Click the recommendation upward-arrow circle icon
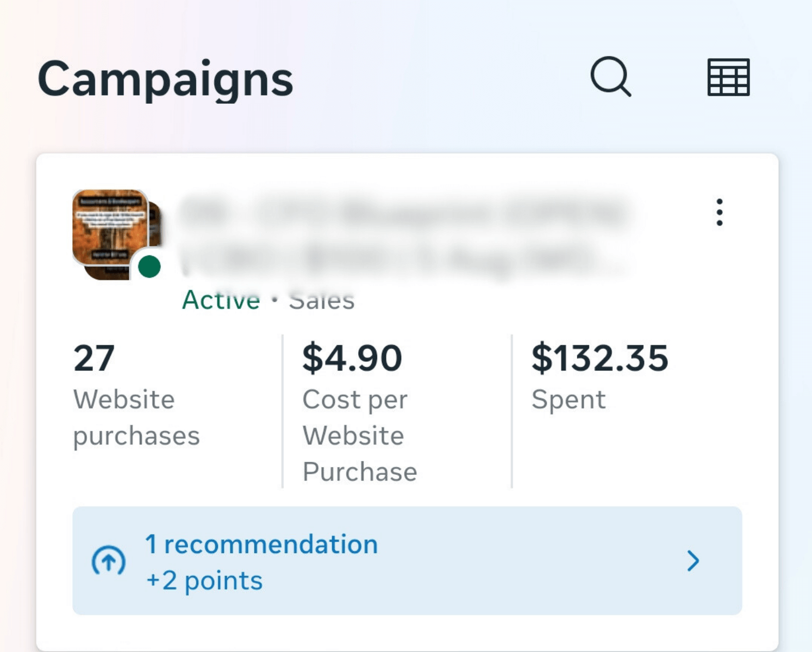812x652 pixels. point(109,561)
